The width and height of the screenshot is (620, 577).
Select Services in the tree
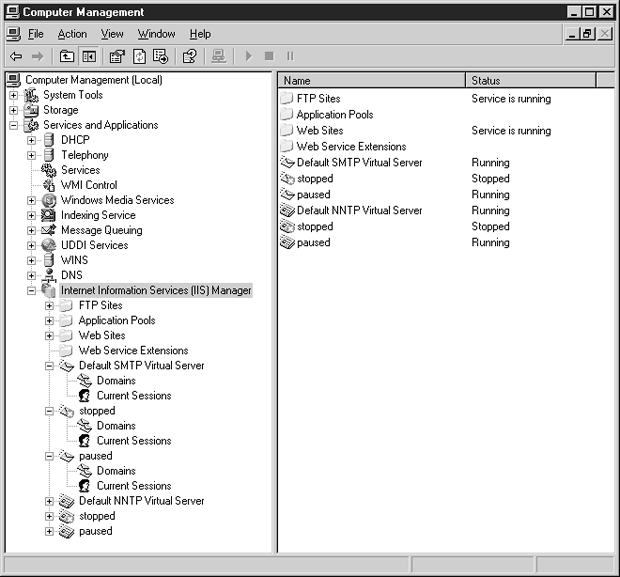coord(80,170)
